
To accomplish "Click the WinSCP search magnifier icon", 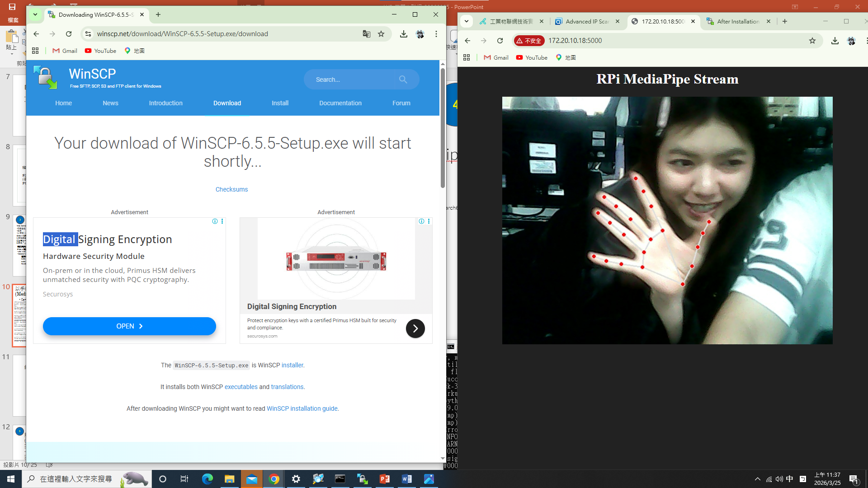I will 403,80.
